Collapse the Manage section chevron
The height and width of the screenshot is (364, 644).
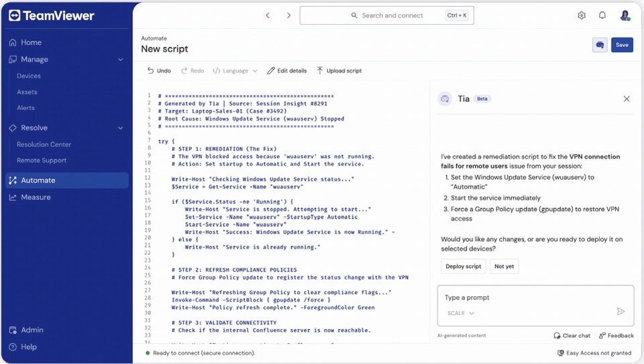pos(120,60)
